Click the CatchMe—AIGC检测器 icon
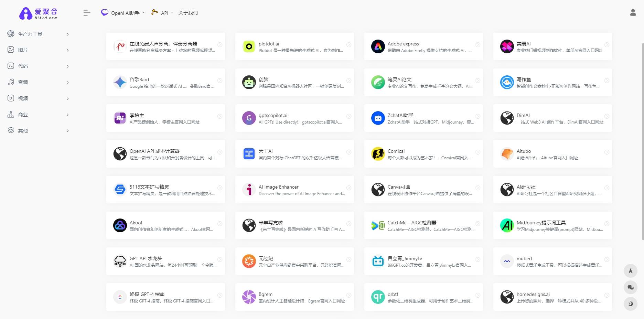 [378, 226]
